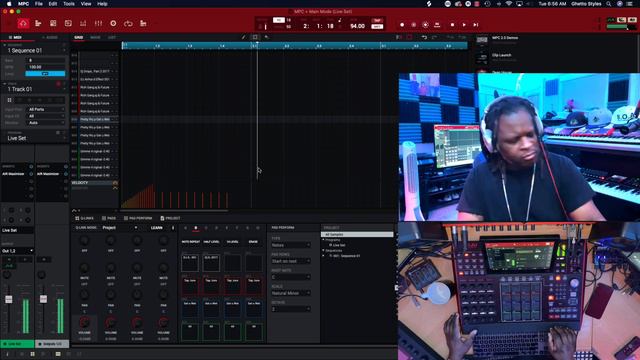The image size is (640, 360).
Task: Click the tempo value 94.00
Action: [357, 26]
